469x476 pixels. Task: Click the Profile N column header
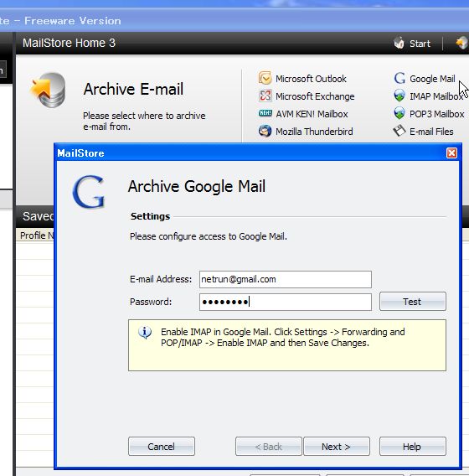tap(35, 235)
